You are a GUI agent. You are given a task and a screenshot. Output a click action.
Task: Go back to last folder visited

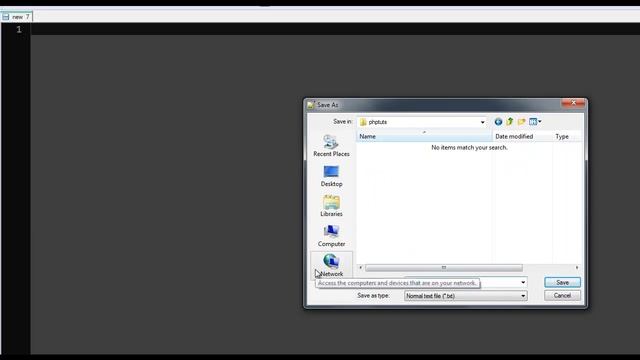tap(498, 122)
